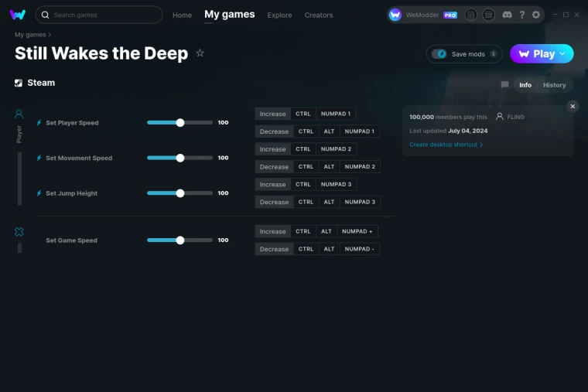Click the Save mods count badge

tap(493, 54)
